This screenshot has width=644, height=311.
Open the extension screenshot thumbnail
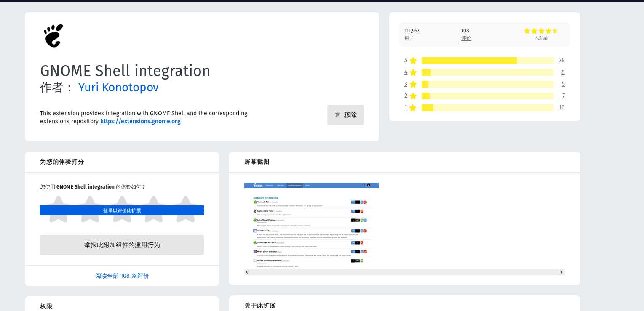(x=312, y=225)
